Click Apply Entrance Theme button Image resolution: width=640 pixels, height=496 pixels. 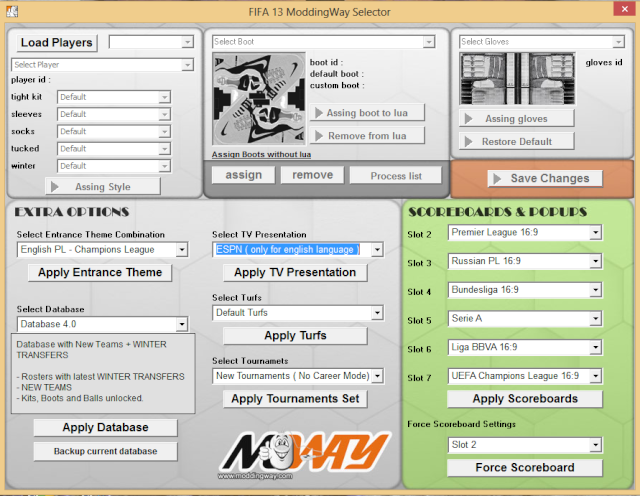click(100, 272)
